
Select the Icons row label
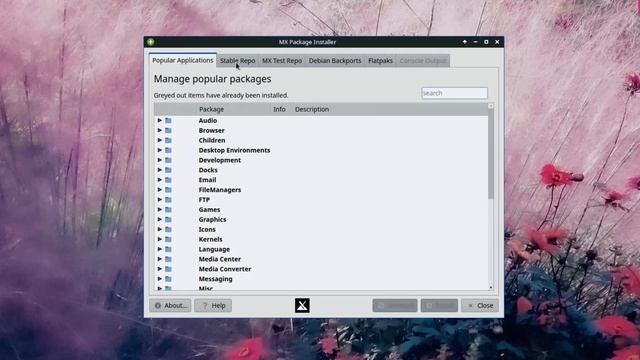point(207,229)
